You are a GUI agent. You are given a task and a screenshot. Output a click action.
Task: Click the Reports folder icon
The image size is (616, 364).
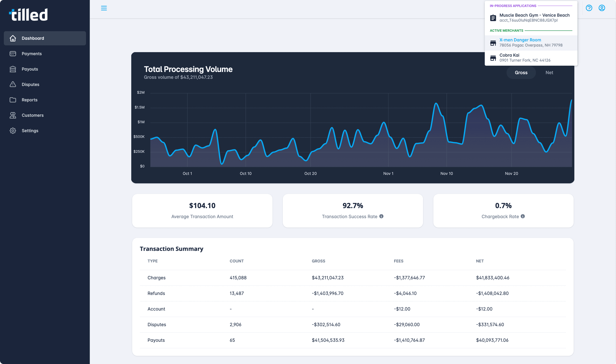point(13,100)
